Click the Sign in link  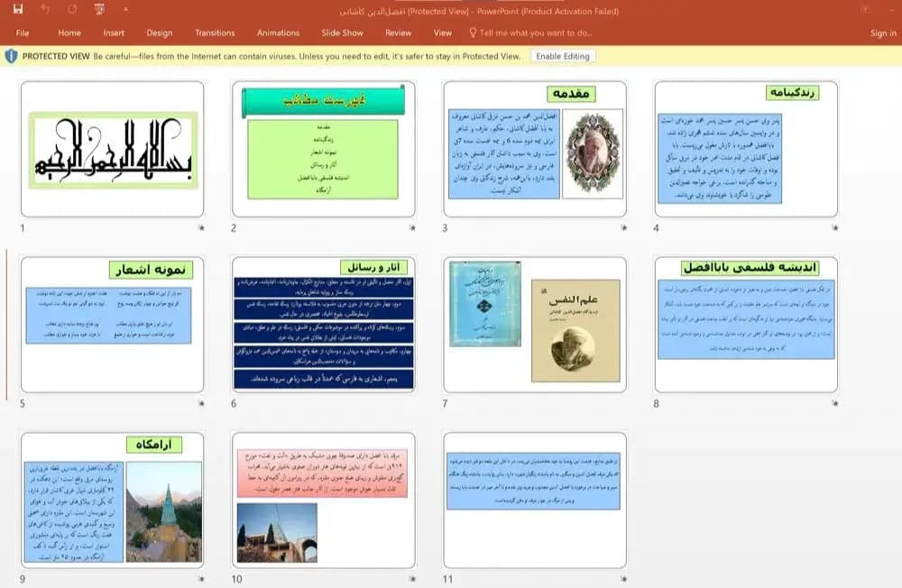pos(883,32)
